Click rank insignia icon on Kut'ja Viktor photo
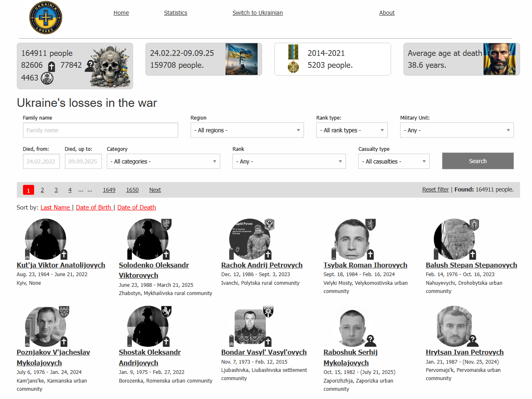Viewport: 532px width, 399px height. 28,254
